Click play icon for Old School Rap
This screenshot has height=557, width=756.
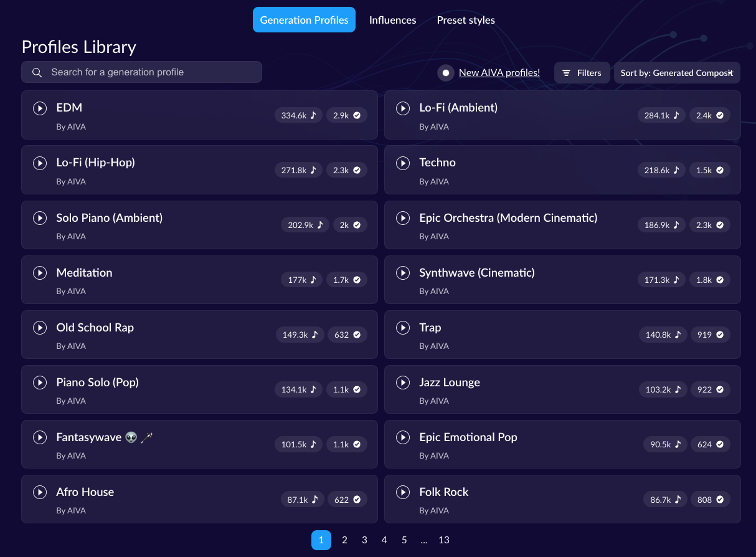click(40, 328)
